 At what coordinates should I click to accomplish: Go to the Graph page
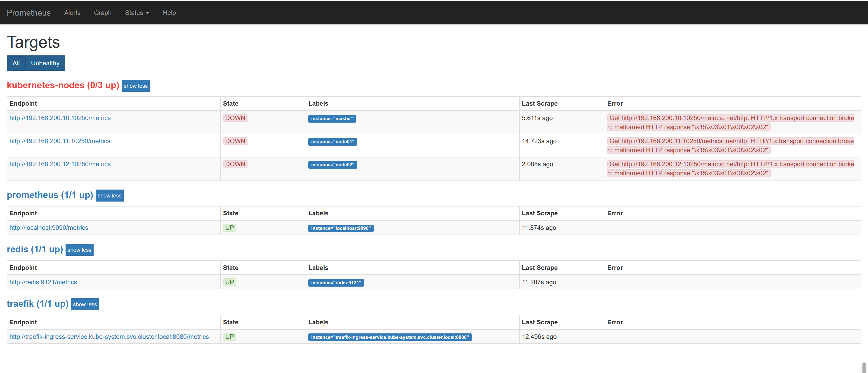[x=102, y=13]
